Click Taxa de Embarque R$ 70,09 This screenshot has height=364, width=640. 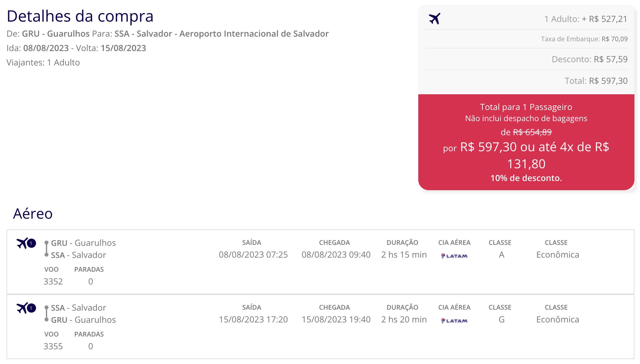[x=584, y=39]
